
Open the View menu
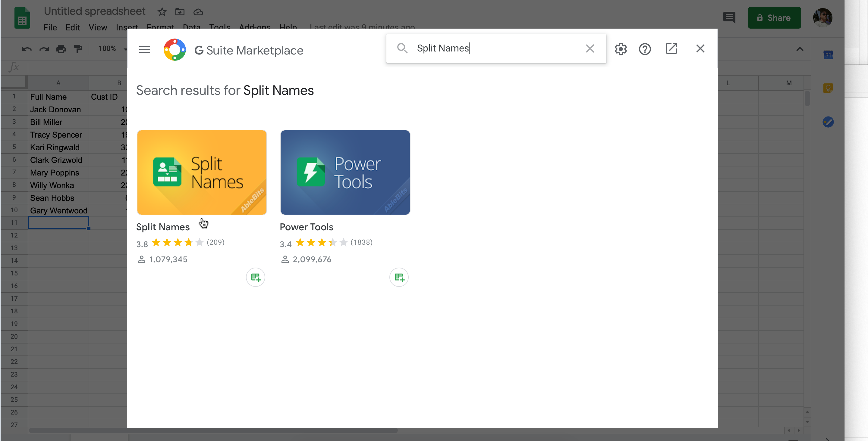98,27
